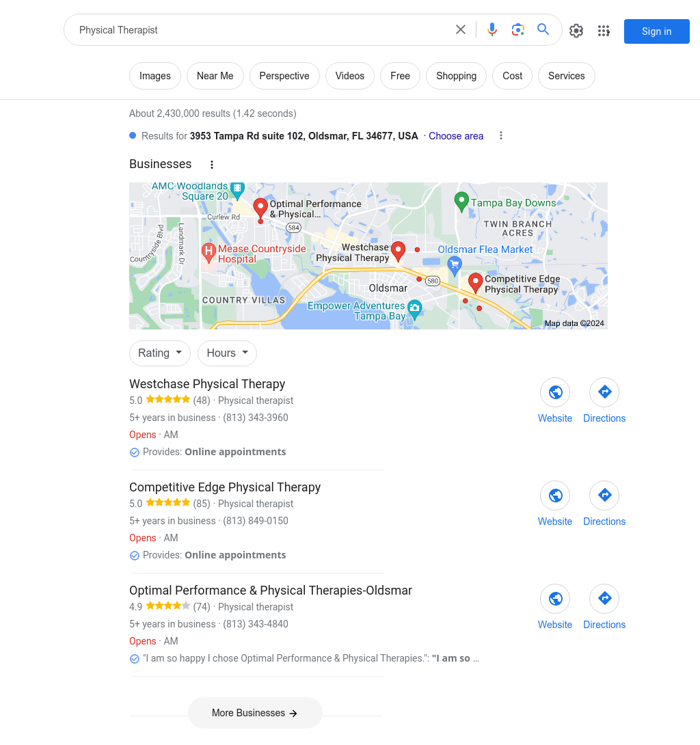This screenshot has width=700, height=745.
Task: Click the magnifying glass search icon
Action: (543, 29)
